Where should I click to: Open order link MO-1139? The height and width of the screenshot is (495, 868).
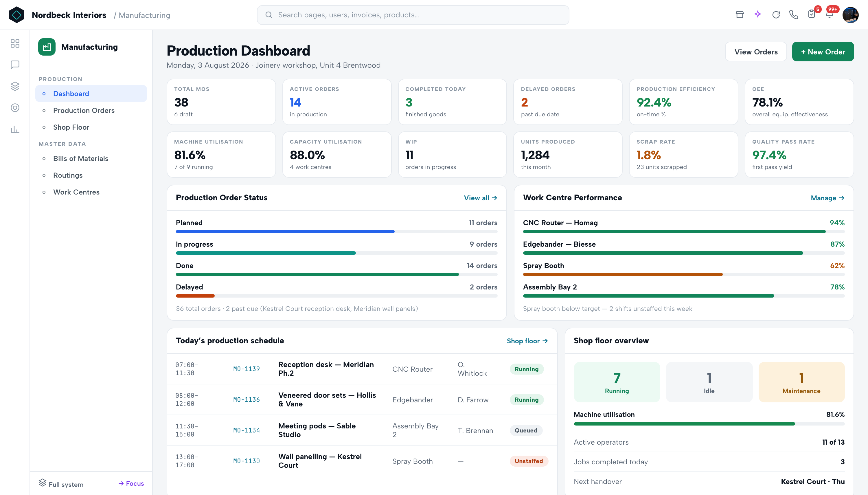(x=246, y=369)
